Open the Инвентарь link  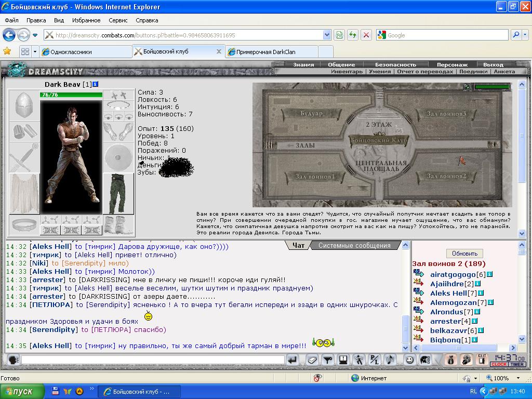coord(347,72)
